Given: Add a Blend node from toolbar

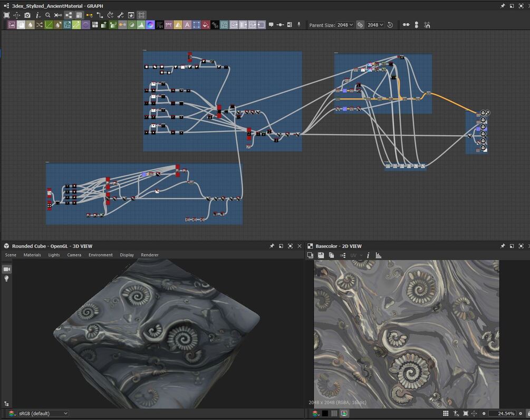Looking at the screenshot, I should pyautogui.click(x=21, y=25).
